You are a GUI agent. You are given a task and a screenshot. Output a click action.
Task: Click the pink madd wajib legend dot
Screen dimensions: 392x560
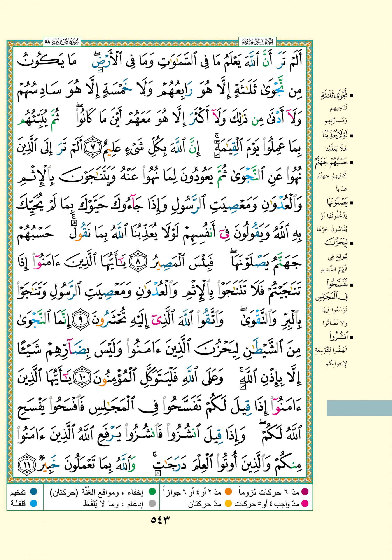pyautogui.click(x=305, y=503)
